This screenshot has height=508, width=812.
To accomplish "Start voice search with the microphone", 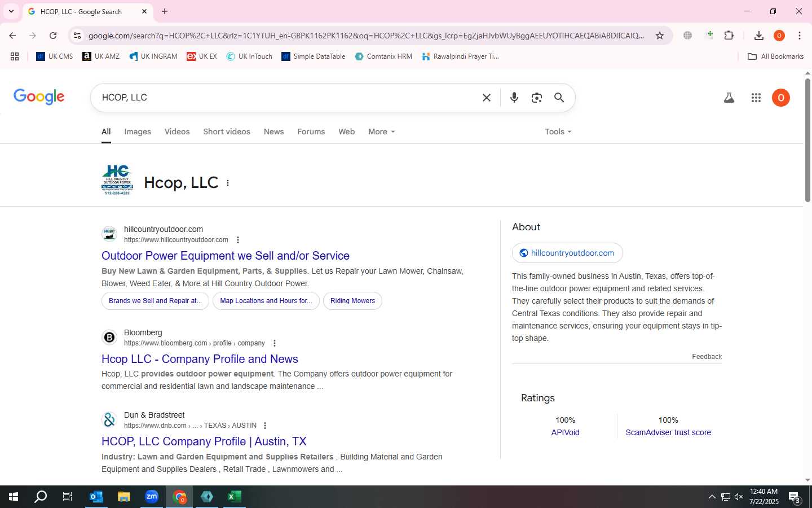I will (x=514, y=98).
